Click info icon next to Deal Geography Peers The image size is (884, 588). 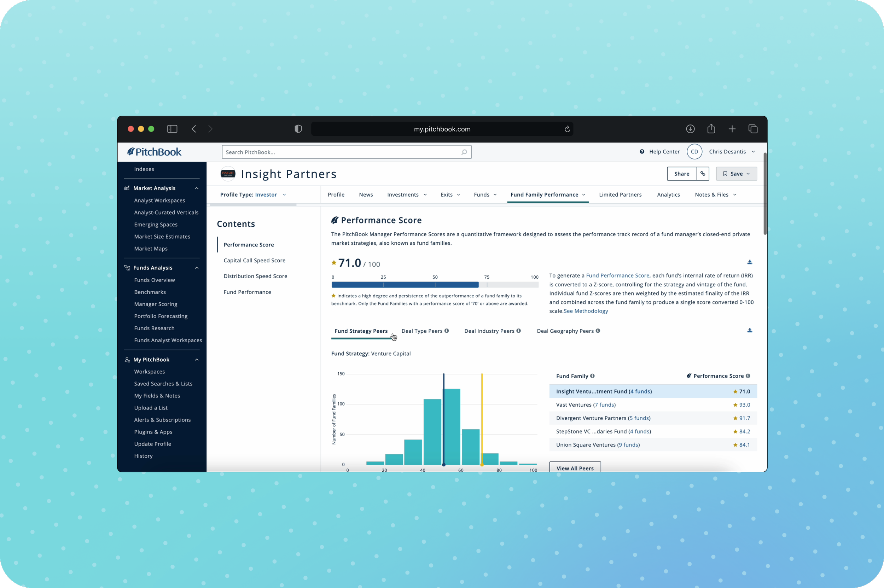click(598, 331)
